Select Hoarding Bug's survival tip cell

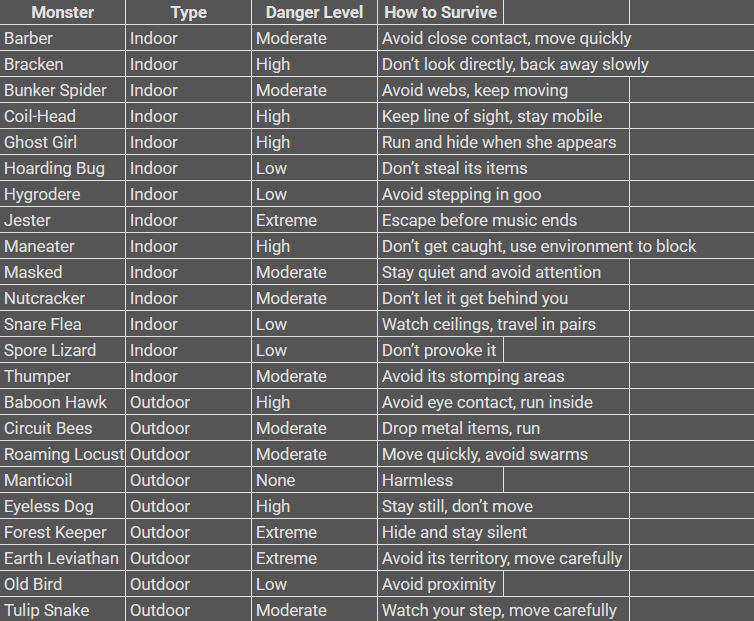tap(455, 168)
